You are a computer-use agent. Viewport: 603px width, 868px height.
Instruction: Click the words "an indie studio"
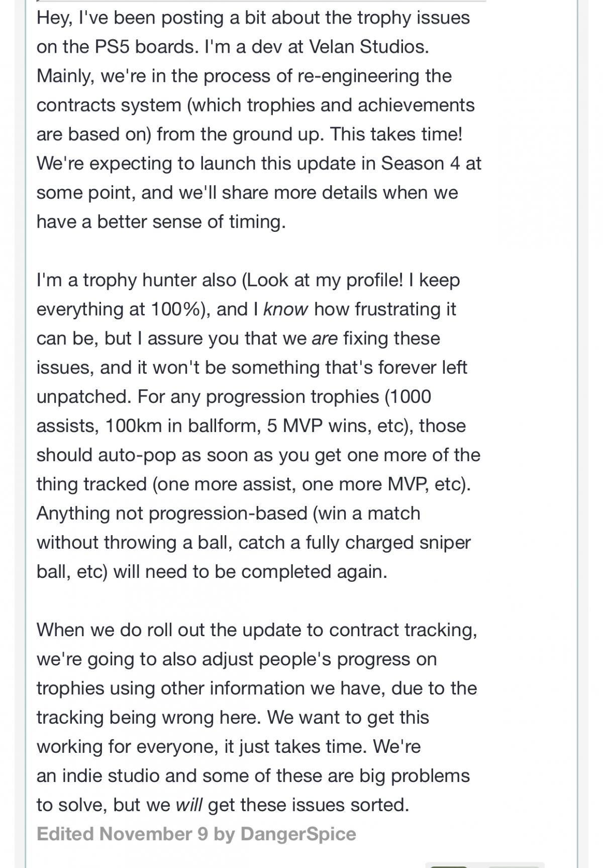98,775
